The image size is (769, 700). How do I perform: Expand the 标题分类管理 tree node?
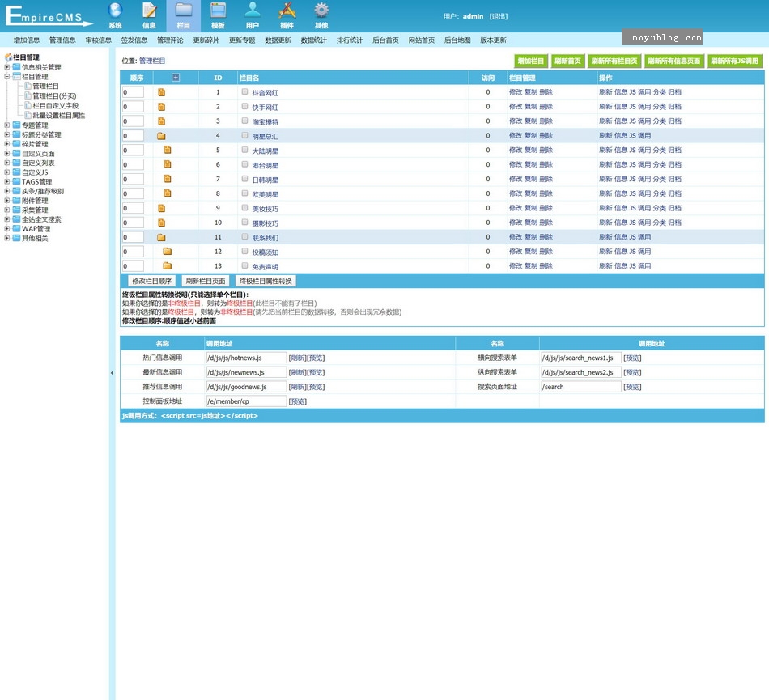pos(6,134)
